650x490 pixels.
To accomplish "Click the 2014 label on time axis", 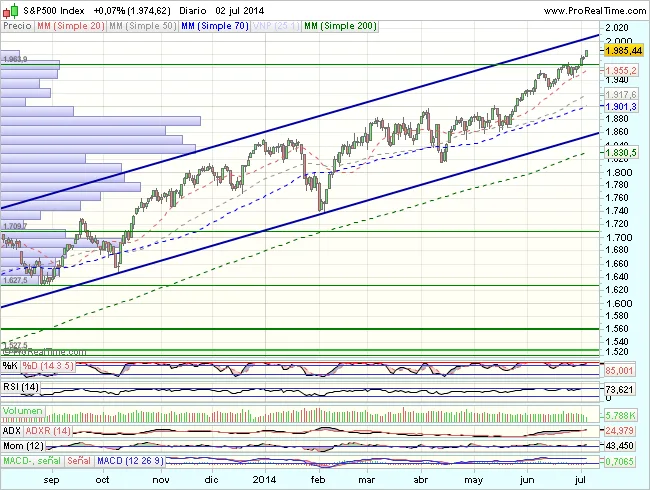I will coord(264,480).
